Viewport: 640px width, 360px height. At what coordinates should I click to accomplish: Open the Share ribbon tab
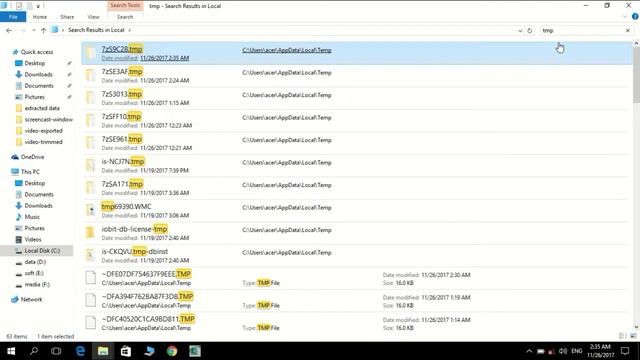click(67, 17)
